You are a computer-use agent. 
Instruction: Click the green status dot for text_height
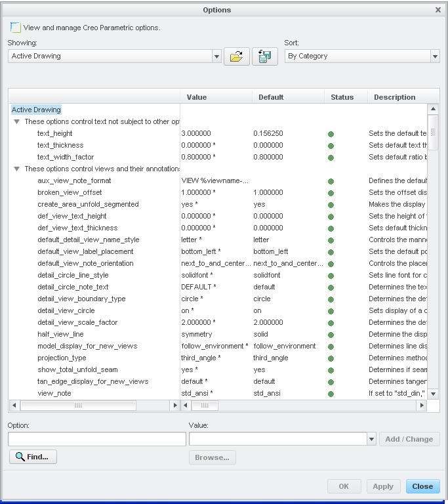pos(331,134)
